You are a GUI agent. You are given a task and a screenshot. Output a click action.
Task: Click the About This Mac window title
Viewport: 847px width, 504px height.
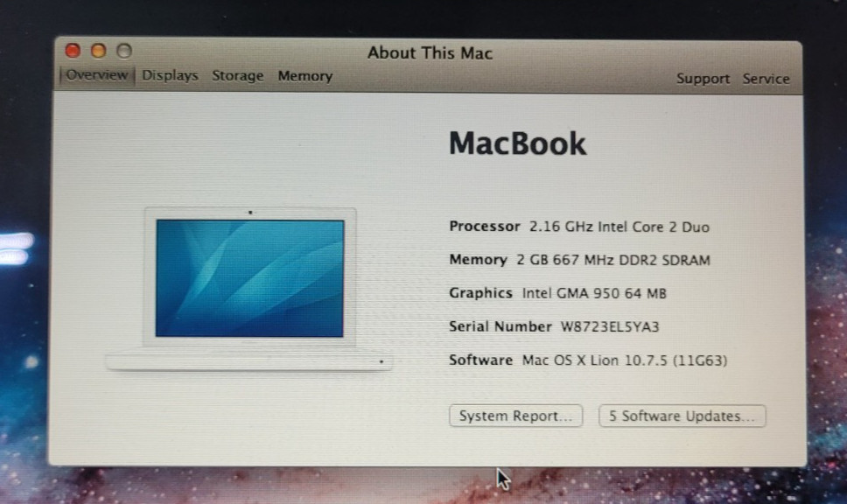430,53
